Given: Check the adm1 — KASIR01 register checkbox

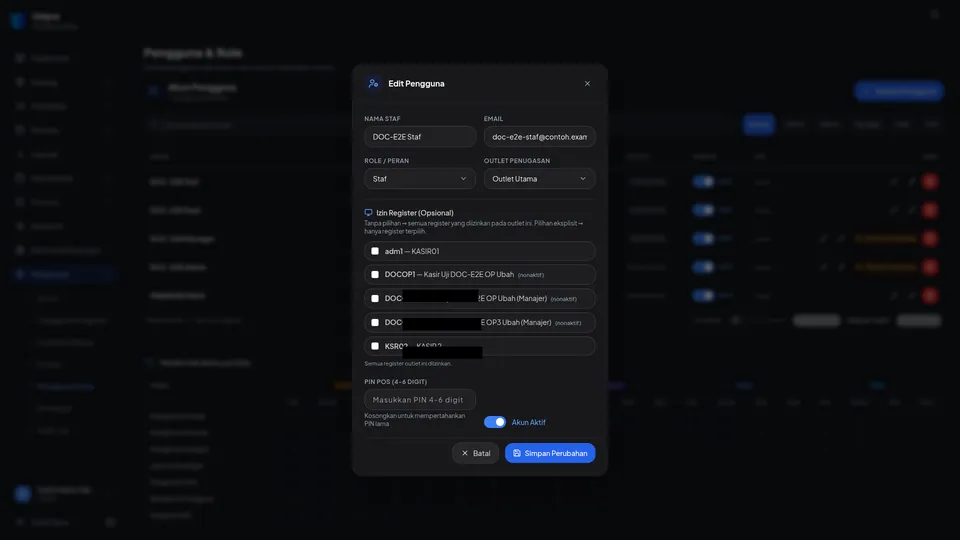Looking at the screenshot, I should [x=375, y=251].
